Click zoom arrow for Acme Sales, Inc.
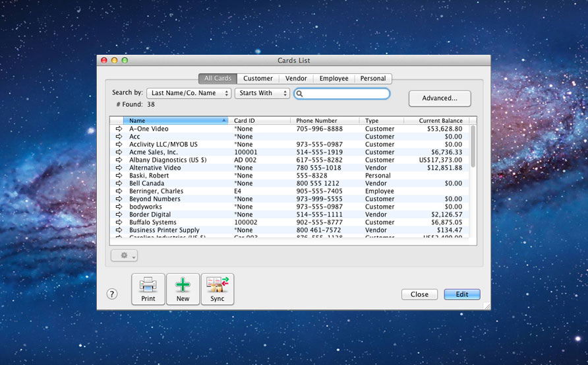Viewport: 588px width, 365px height. [119, 152]
